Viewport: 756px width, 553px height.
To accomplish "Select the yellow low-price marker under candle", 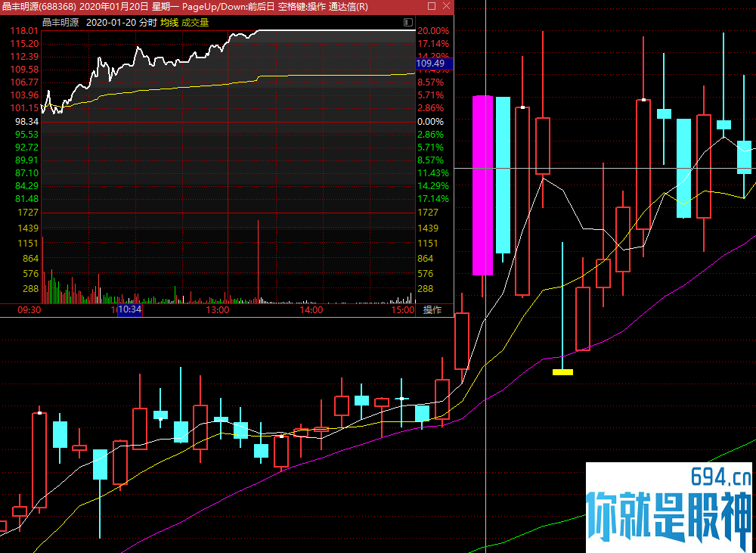I will click(x=562, y=372).
